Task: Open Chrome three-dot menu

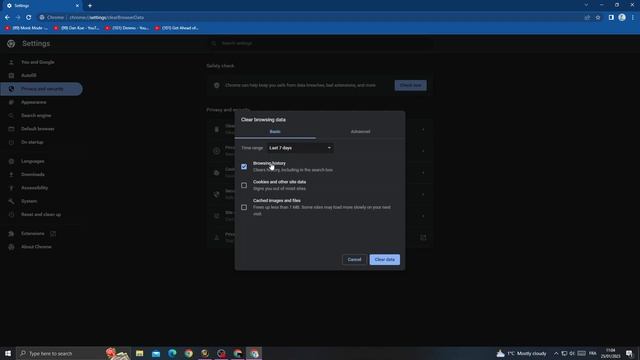Action: point(633,18)
